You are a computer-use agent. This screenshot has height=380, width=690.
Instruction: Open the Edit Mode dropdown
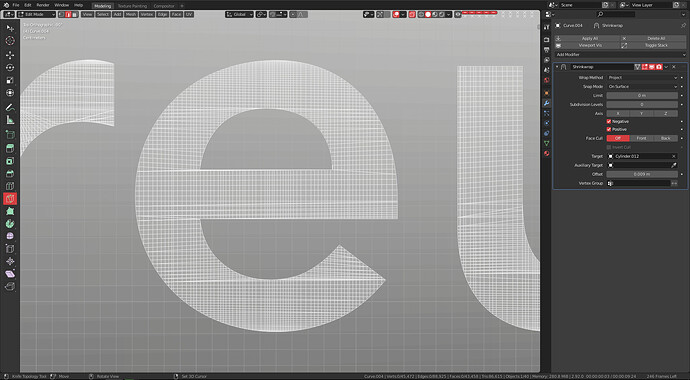point(37,15)
